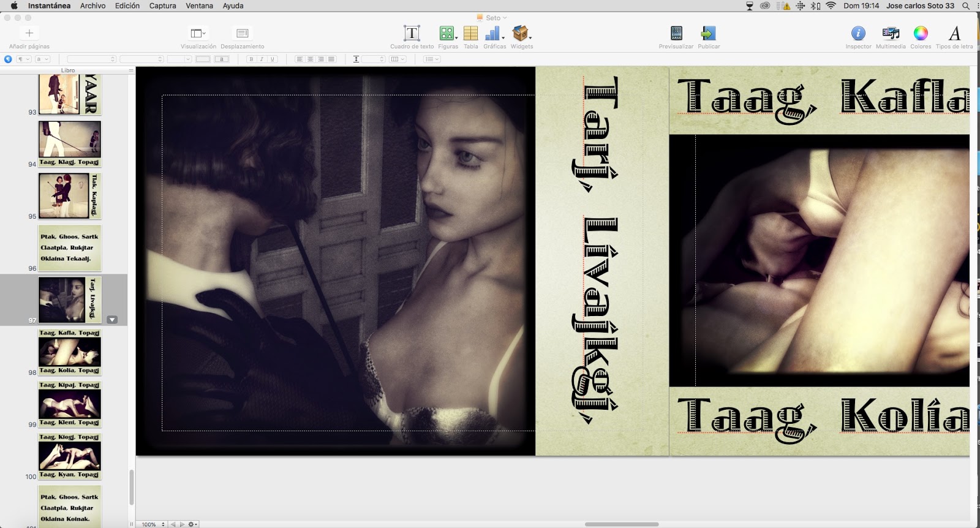
Task: Open the bottom gear action menu
Action: tap(192, 524)
